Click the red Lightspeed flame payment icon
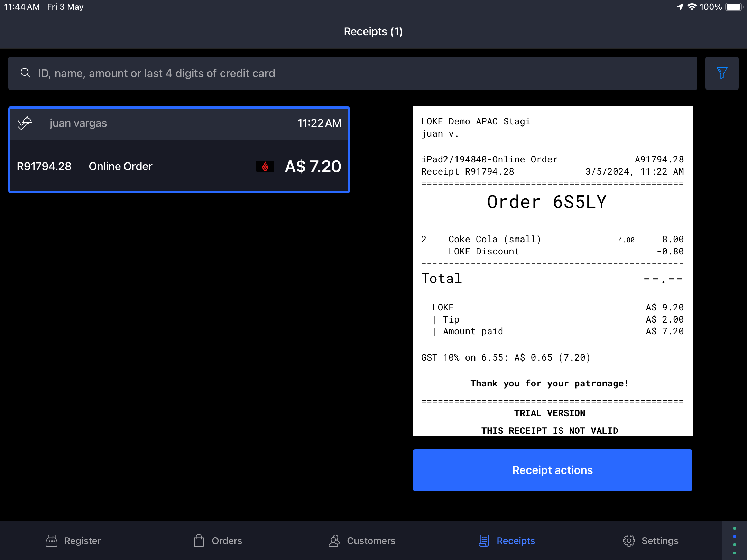Screen dimensions: 747x560 click(x=265, y=166)
